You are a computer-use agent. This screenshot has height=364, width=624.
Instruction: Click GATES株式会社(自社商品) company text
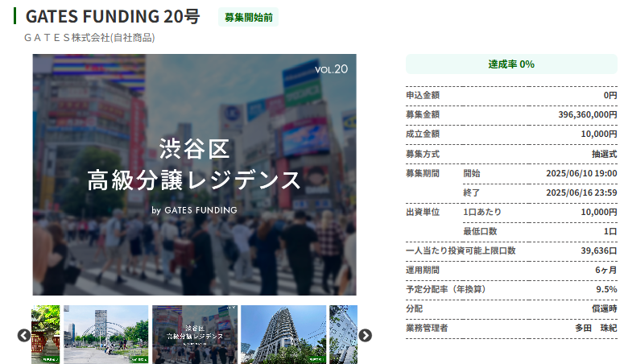pyautogui.click(x=89, y=38)
